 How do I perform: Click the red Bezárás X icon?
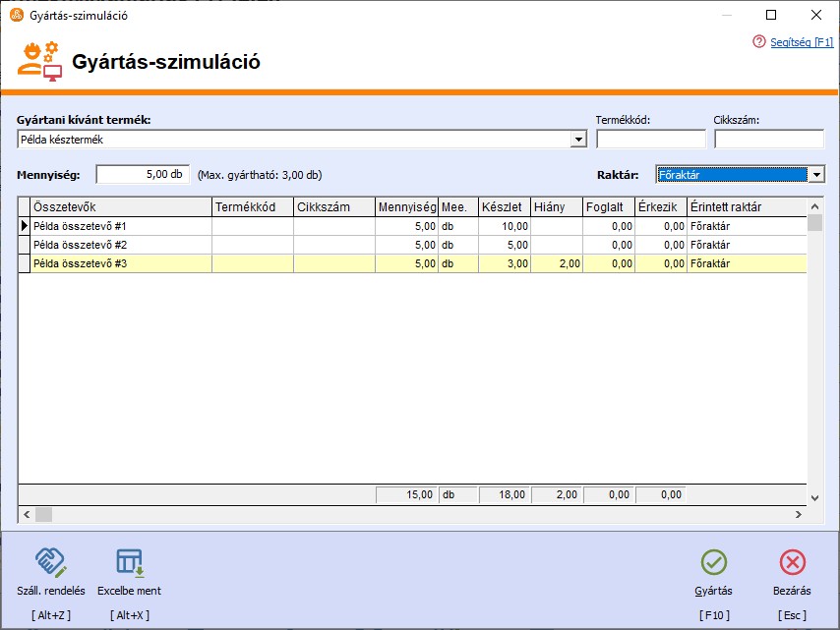pyautogui.click(x=792, y=562)
